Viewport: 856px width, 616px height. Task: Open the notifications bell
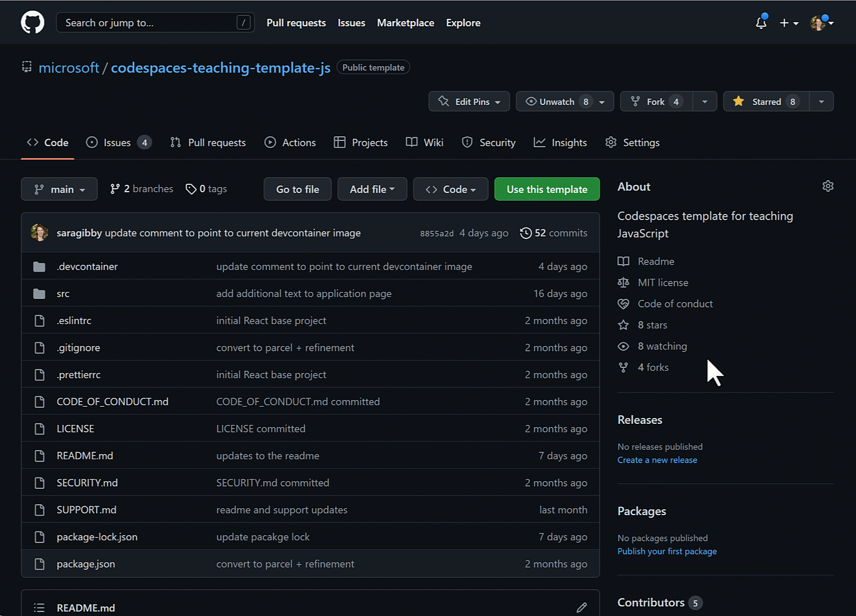[x=761, y=23]
